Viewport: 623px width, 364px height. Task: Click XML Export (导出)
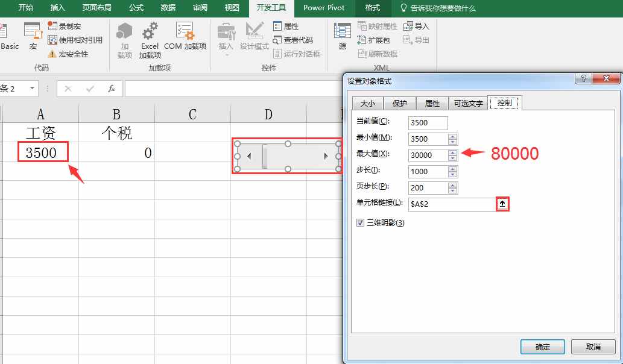tap(416, 40)
